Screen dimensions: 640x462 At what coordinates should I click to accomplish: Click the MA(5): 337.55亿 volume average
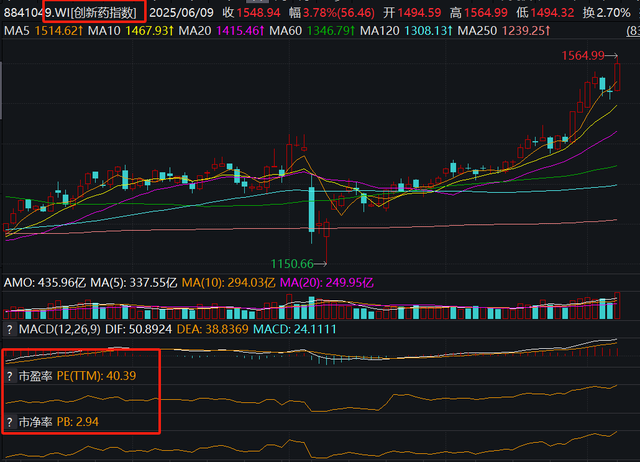[x=133, y=282]
